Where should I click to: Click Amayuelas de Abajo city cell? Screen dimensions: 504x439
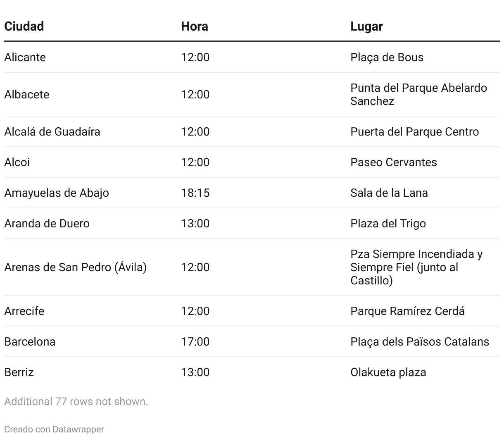pyautogui.click(x=57, y=193)
